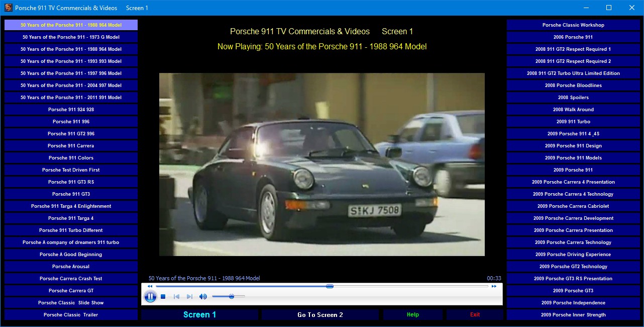Play 2006 Porsche 911 video
The height and width of the screenshot is (327, 644).
pyautogui.click(x=573, y=37)
